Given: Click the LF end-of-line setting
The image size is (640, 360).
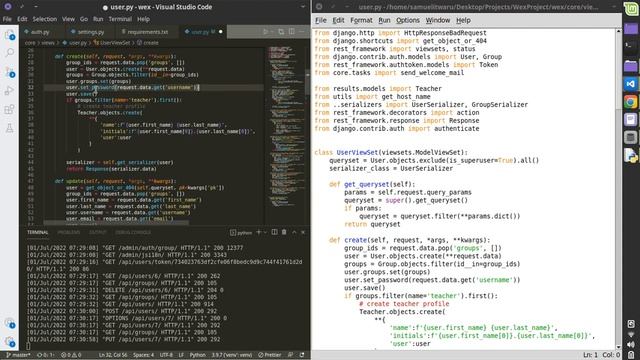Looking at the screenshot, I should (x=181, y=355).
